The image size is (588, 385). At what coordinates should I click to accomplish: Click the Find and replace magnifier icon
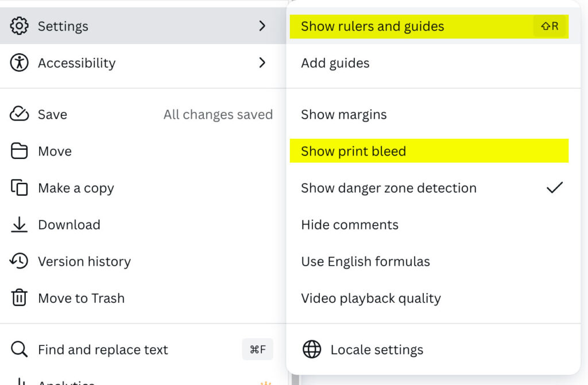[20, 349]
